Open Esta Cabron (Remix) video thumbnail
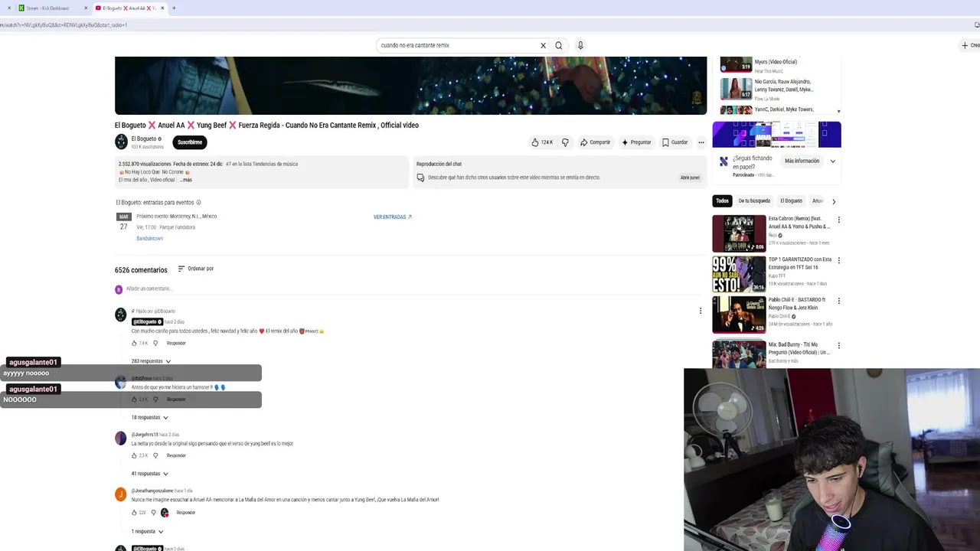Screen dimensions: 980x551 (x=739, y=233)
